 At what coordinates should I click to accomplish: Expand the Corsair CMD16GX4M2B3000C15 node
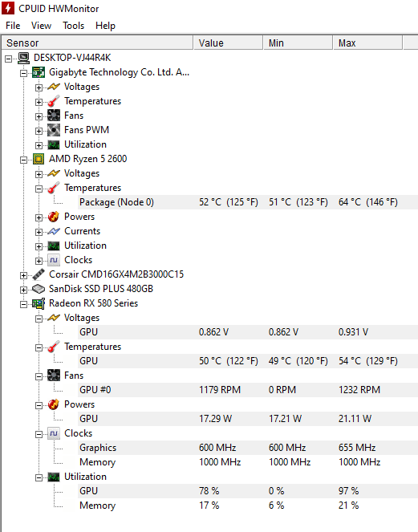(x=24, y=275)
